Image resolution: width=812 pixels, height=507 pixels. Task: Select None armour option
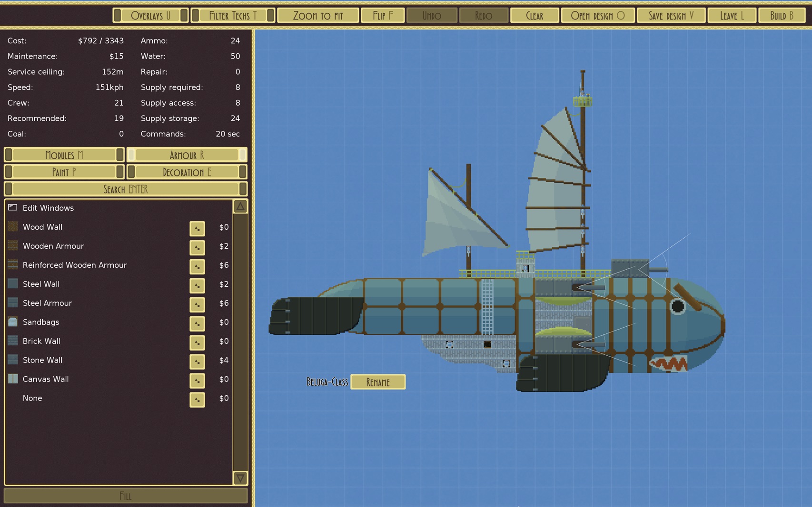pos(119,398)
